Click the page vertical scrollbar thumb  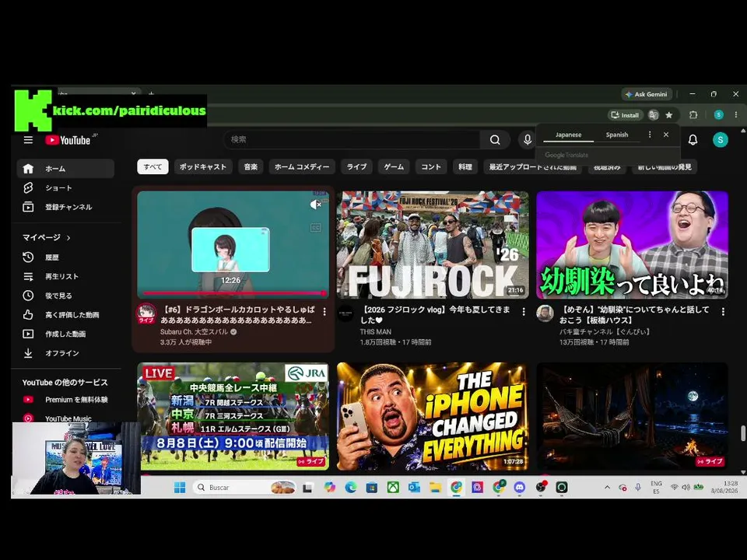pos(742,433)
